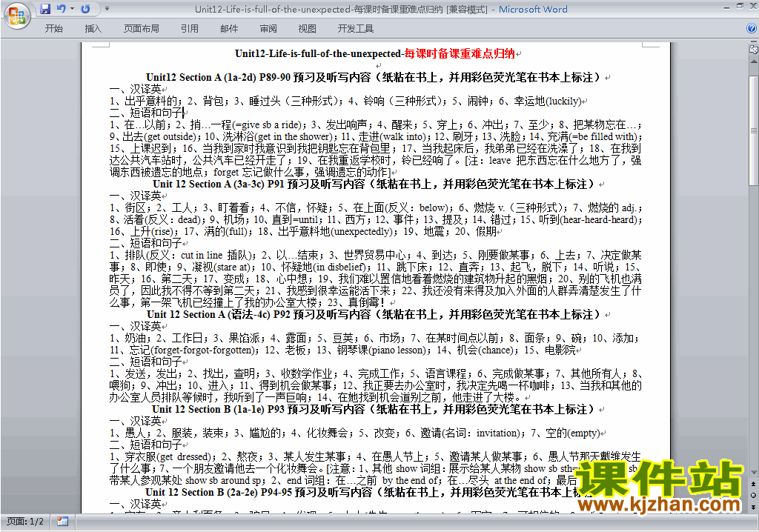Click heading Unit12 Section A (1a-2d) P89-90
The height and width of the screenshot is (532, 759).
218,78
